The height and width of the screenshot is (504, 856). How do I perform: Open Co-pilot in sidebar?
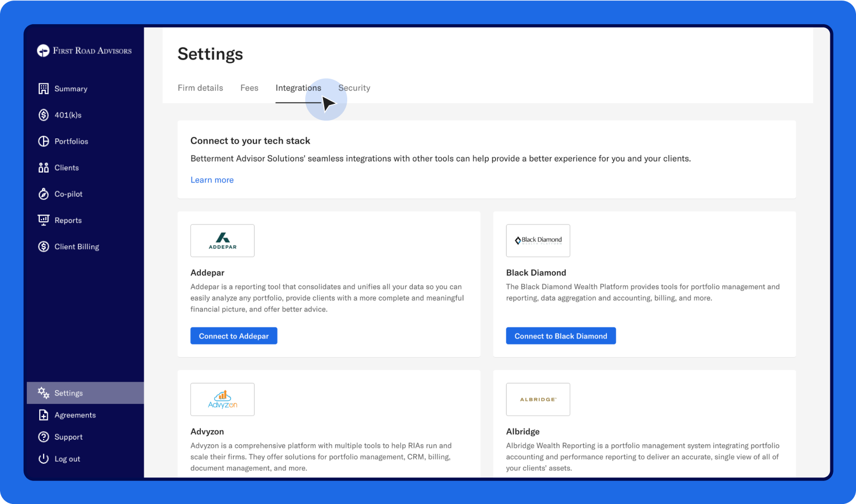click(69, 194)
